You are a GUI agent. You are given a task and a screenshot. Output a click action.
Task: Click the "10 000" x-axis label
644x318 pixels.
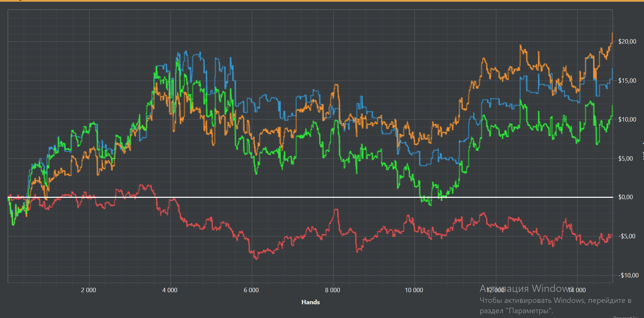(x=414, y=290)
